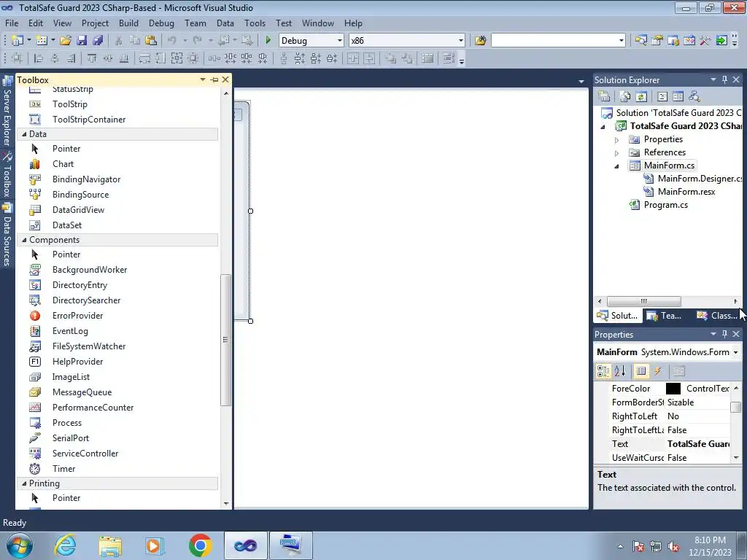Viewport: 747px width, 560px height.
Task: Open Debug configuration dropdown
Action: click(x=339, y=41)
